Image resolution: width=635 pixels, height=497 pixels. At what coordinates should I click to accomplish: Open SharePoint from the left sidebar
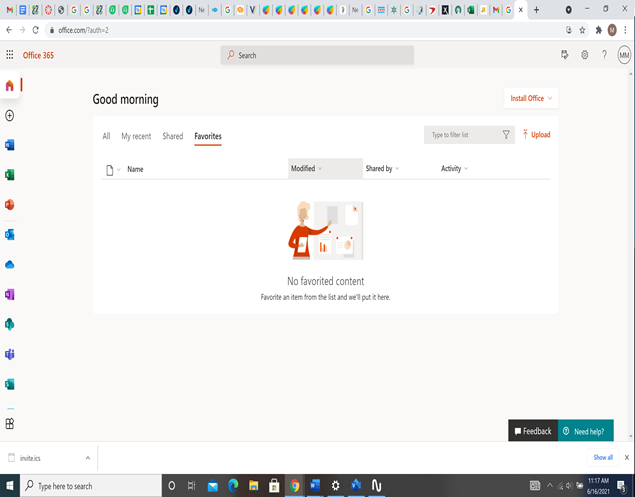(x=10, y=324)
